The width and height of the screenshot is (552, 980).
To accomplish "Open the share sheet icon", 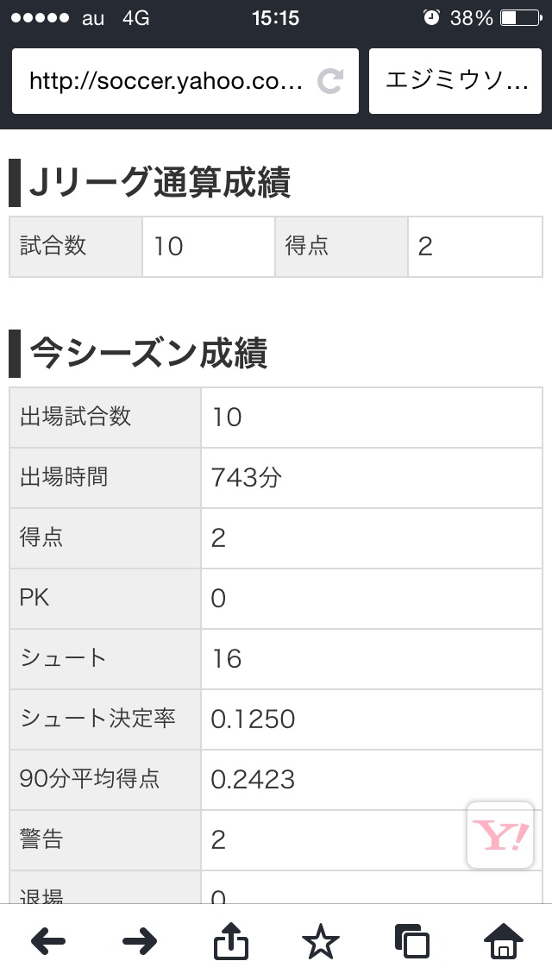I will pos(231,942).
